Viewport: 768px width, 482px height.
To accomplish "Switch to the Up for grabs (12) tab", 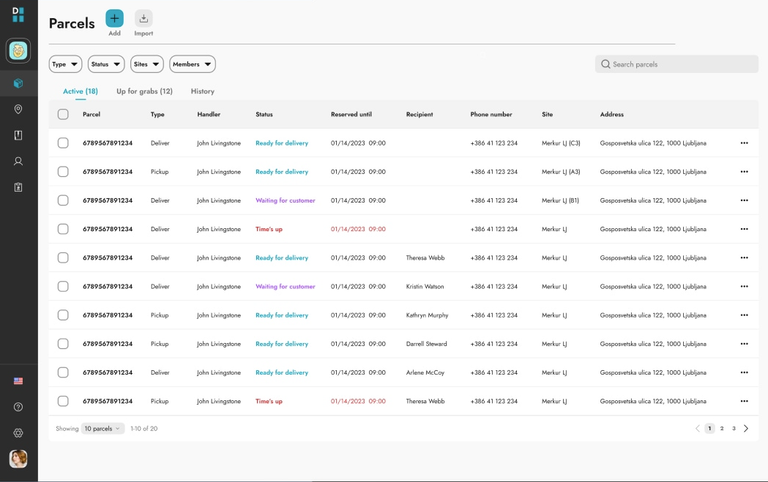I will point(144,91).
